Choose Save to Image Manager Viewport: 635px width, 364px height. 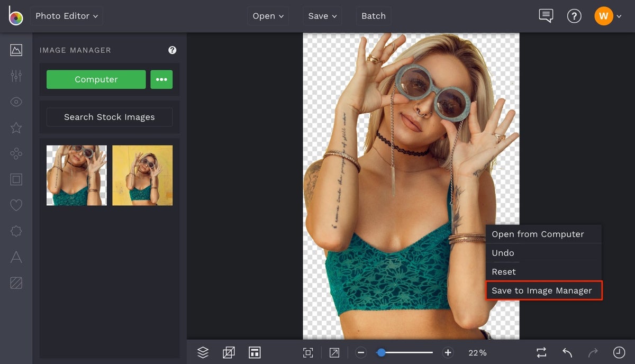[544, 290]
